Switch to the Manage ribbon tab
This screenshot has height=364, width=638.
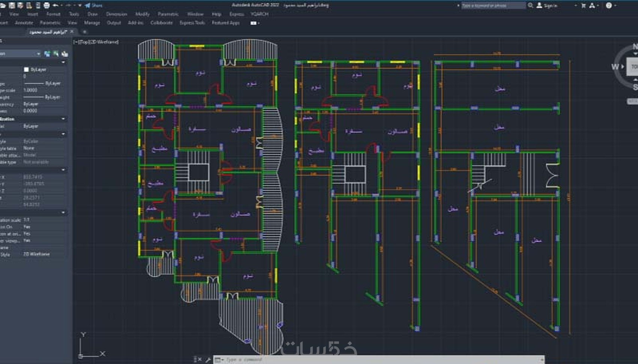[92, 23]
